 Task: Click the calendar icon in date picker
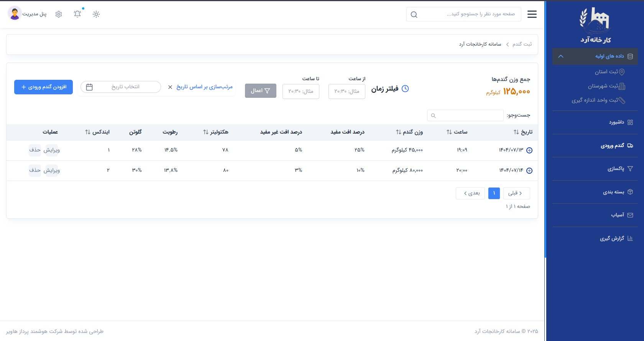[89, 87]
